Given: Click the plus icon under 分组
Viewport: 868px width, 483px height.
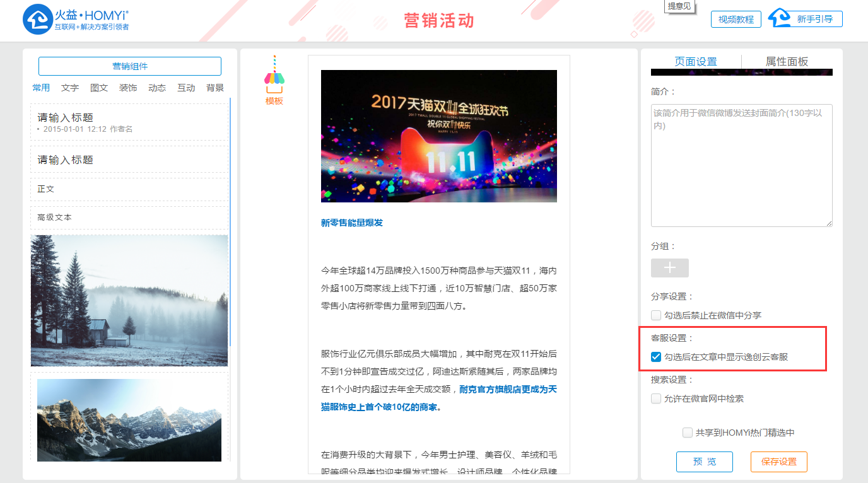Looking at the screenshot, I should [670, 268].
